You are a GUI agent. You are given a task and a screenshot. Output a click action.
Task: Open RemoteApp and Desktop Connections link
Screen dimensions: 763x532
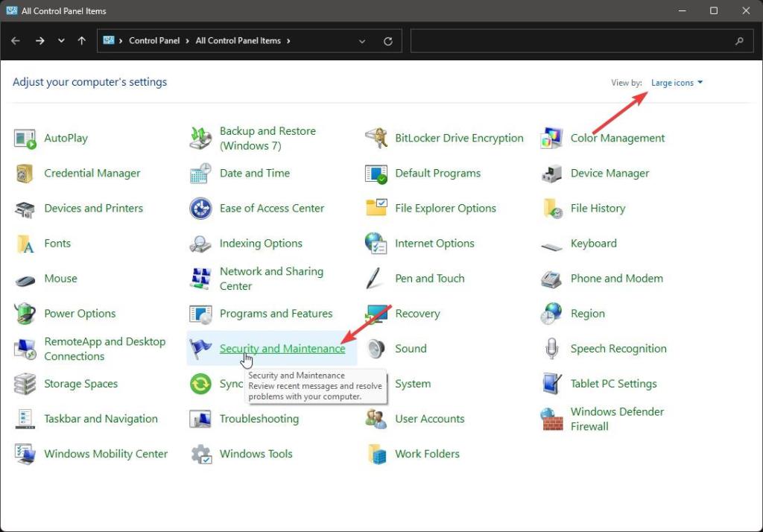coord(104,349)
